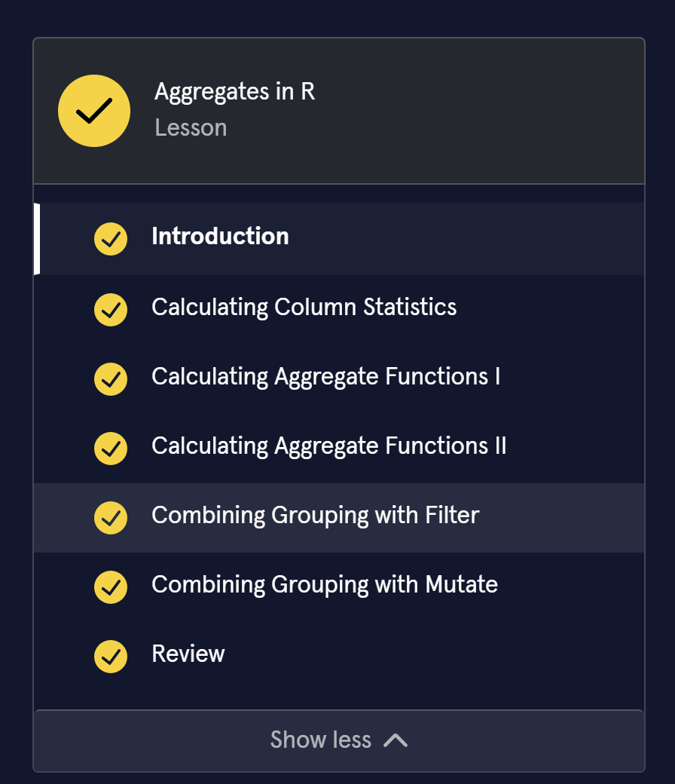Click the checkmark icon next to Review
675x784 pixels.
[111, 656]
